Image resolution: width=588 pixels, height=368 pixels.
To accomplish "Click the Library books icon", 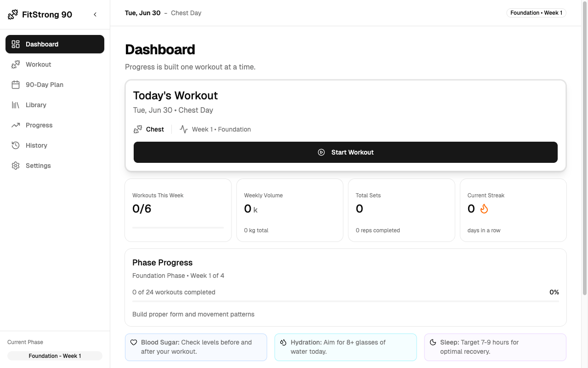I will (16, 105).
